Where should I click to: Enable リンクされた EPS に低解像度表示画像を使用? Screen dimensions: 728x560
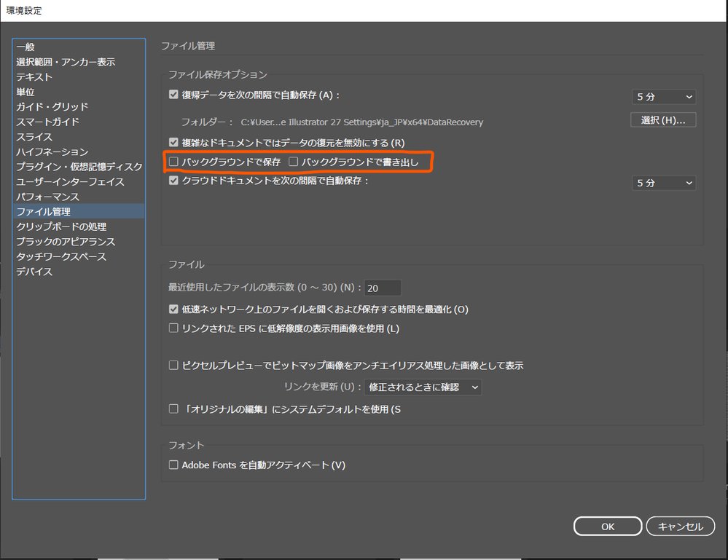click(x=173, y=327)
